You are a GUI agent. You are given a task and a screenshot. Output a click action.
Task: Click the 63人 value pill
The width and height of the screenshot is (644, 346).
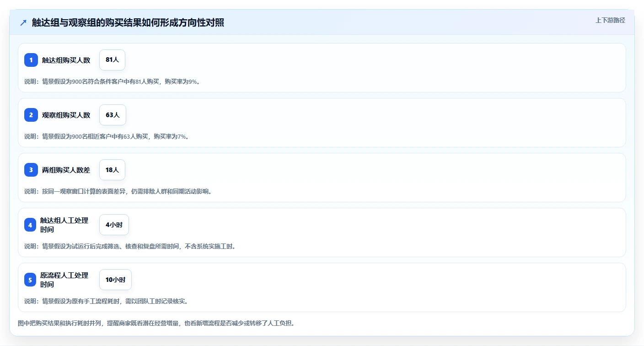113,115
